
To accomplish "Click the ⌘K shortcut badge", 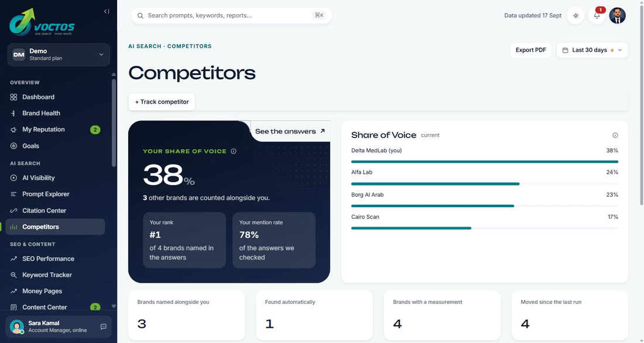I will click(319, 15).
